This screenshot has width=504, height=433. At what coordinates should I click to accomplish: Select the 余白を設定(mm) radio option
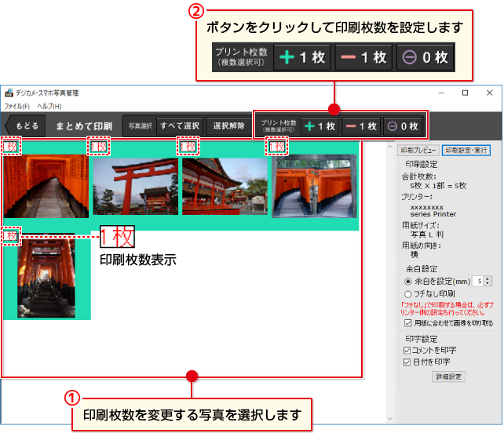407,281
